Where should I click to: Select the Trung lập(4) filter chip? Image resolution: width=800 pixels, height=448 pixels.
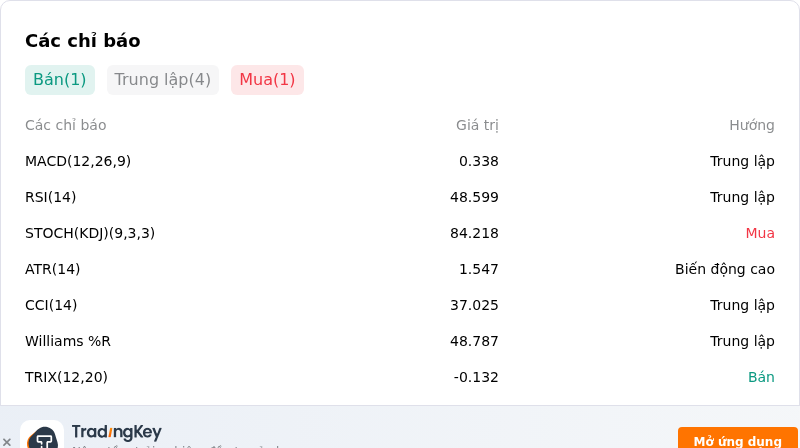[x=163, y=80]
